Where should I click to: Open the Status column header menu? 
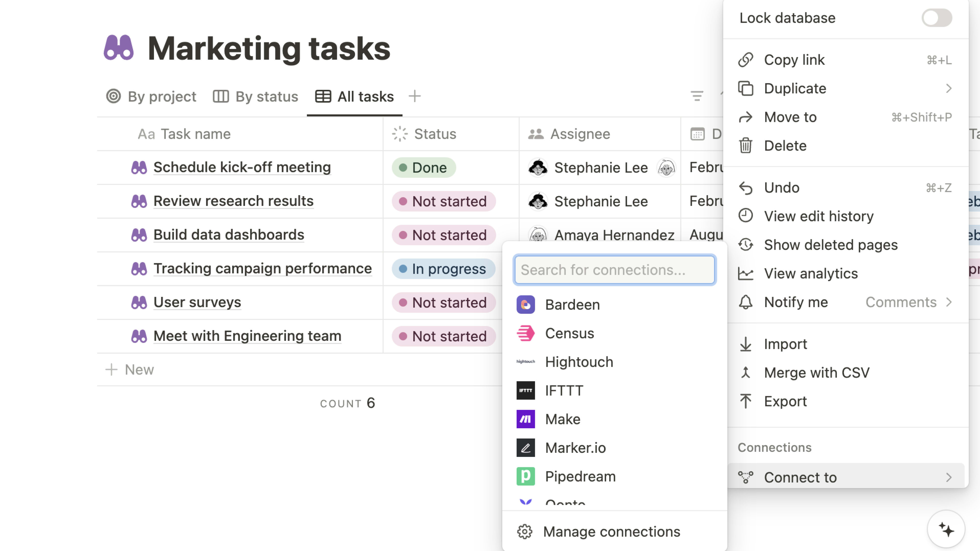(451, 134)
